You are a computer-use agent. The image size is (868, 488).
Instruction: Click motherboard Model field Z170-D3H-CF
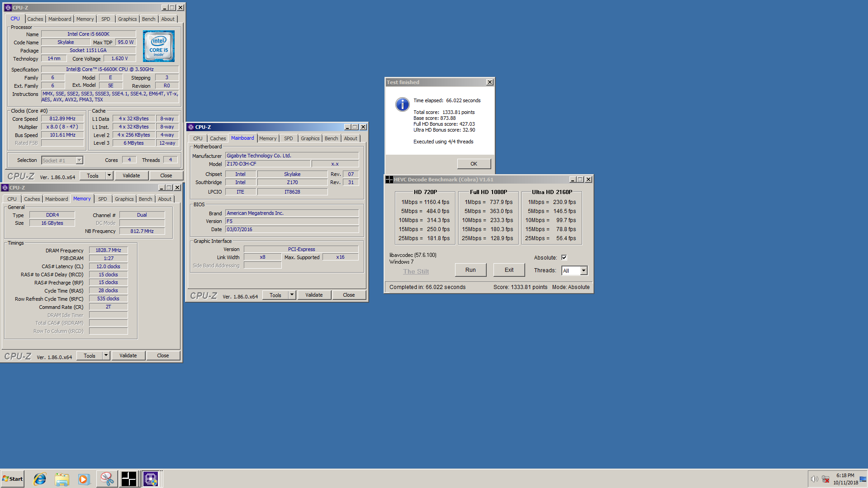tap(268, 164)
